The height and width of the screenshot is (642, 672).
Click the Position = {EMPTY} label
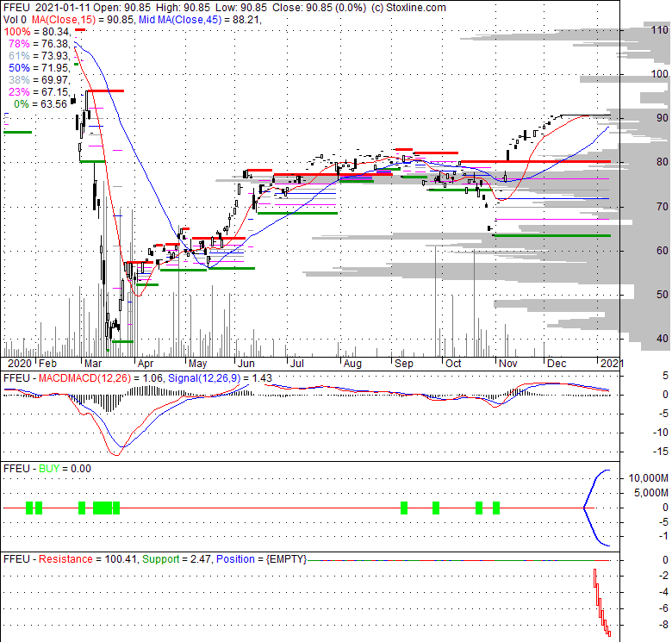[261, 559]
